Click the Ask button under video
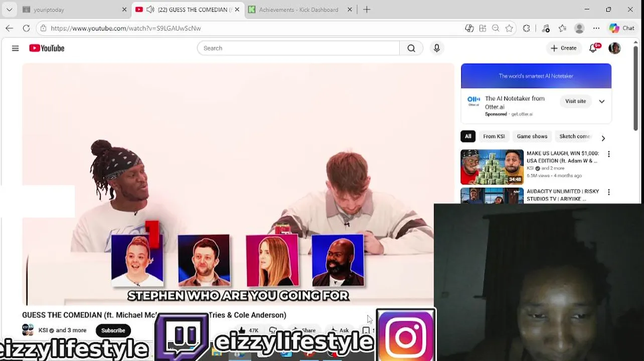This screenshot has width=644, height=361. [340, 330]
